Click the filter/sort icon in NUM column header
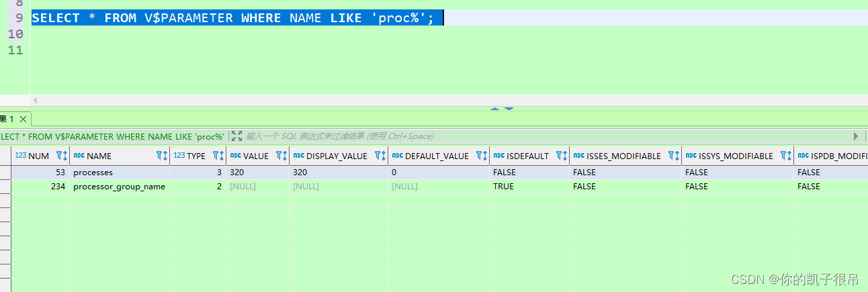This screenshot has width=868, height=292. (62, 156)
